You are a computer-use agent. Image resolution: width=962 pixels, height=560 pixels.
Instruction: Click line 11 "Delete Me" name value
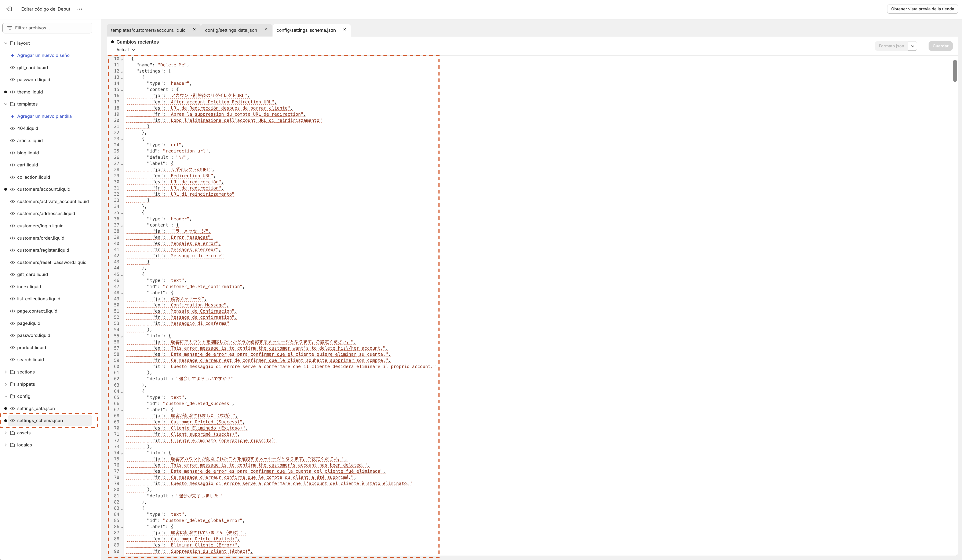click(x=172, y=65)
